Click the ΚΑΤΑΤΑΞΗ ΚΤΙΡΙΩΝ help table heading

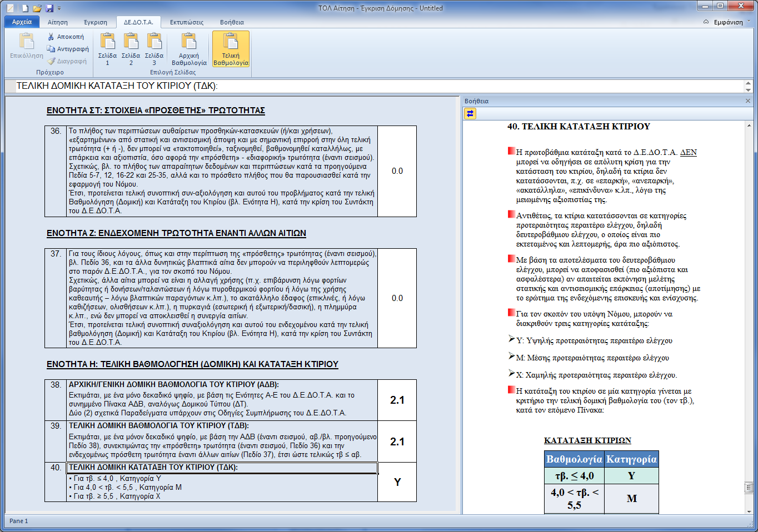click(587, 440)
